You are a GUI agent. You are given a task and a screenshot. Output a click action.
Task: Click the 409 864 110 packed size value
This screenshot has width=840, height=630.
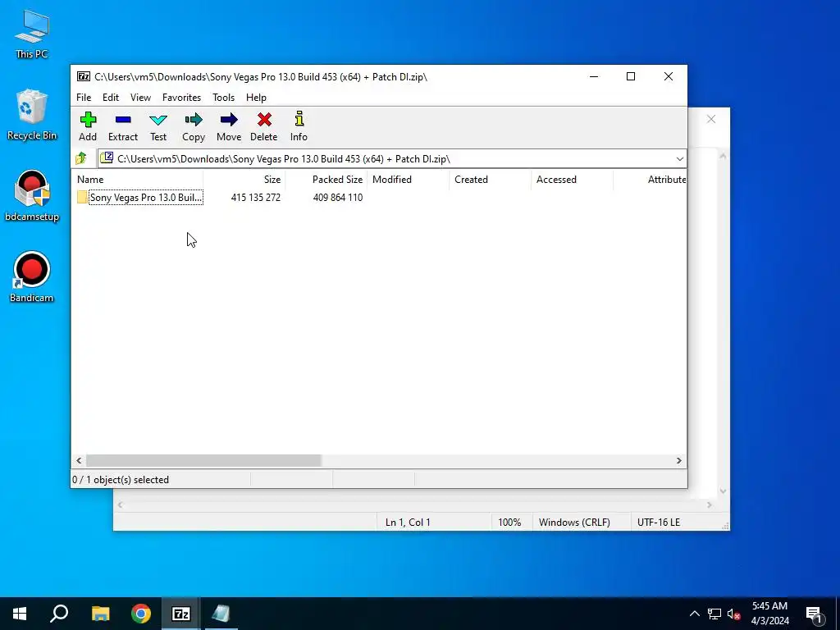[x=337, y=197]
